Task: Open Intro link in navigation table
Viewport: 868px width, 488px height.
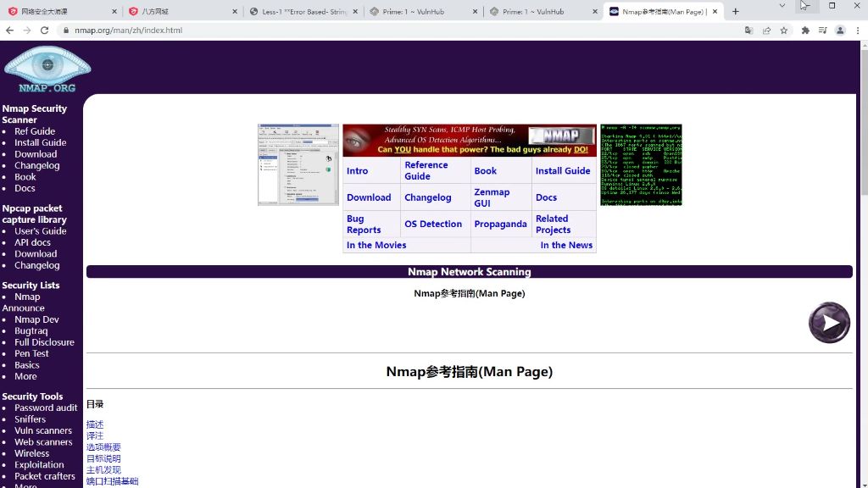Action: (357, 171)
